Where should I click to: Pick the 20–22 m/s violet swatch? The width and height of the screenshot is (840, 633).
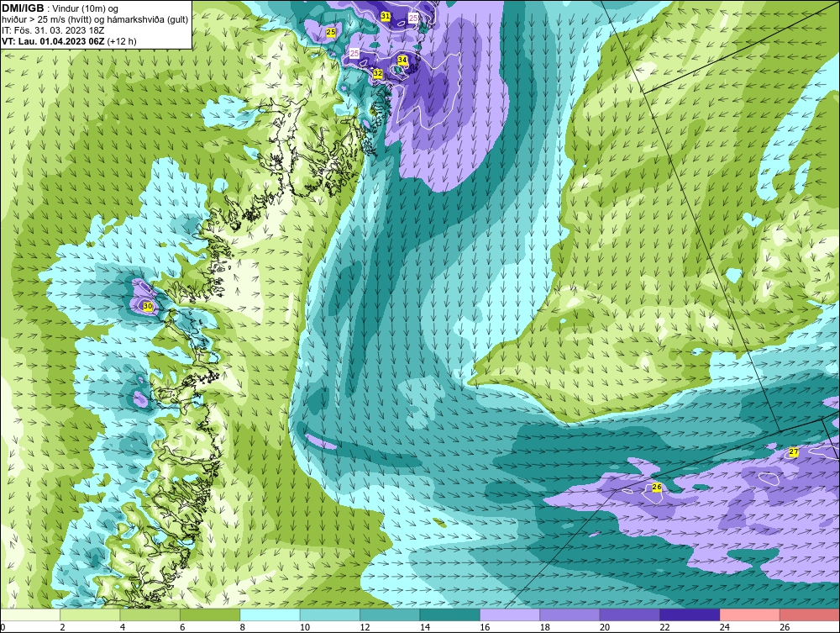(630, 615)
